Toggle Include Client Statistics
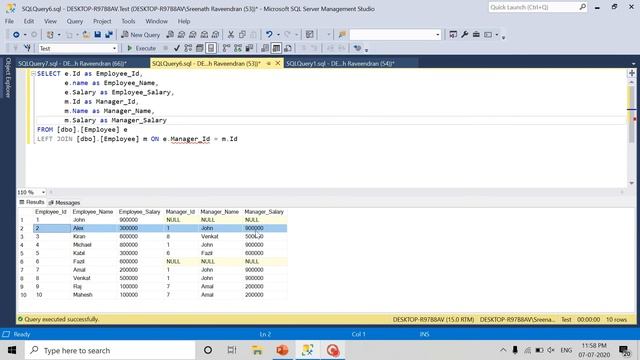The height and width of the screenshot is (360, 640). (x=249, y=48)
